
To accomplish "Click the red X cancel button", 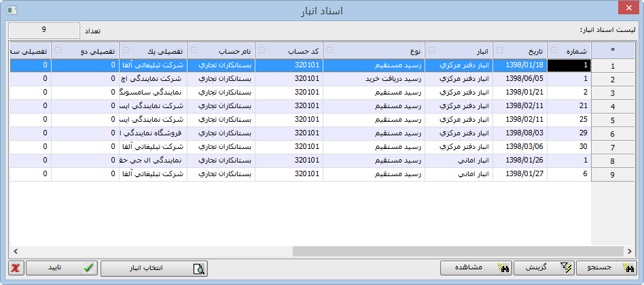I will (15, 268).
